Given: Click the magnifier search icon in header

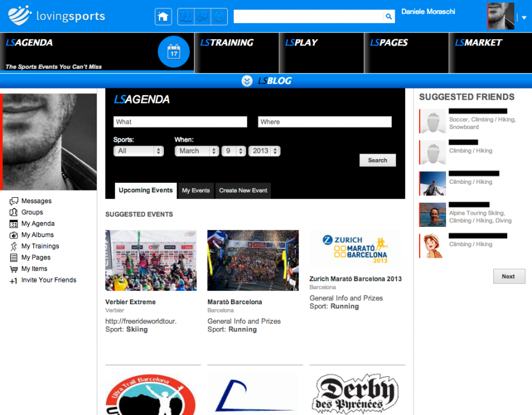Looking at the screenshot, I should [389, 16].
